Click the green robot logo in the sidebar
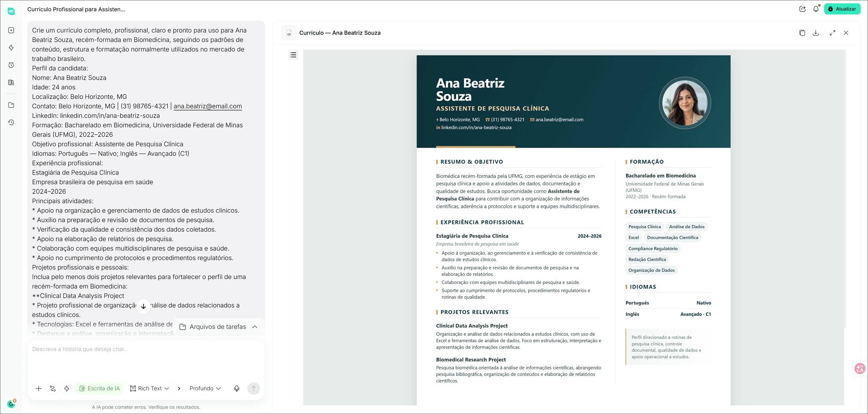The image size is (868, 414). (11, 11)
